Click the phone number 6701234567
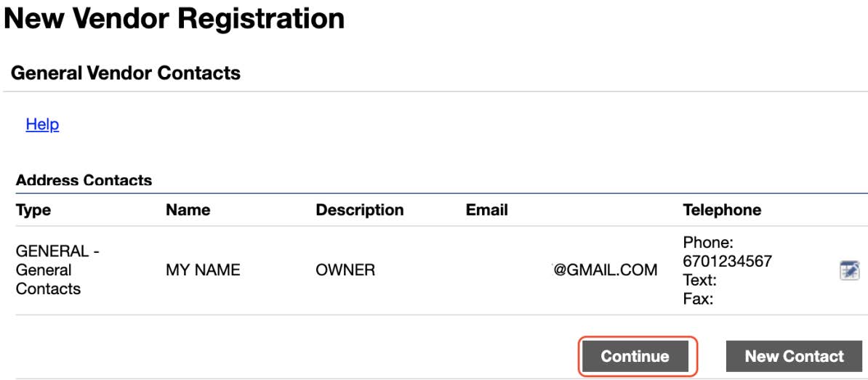This screenshot has width=868, height=380. pos(728,261)
